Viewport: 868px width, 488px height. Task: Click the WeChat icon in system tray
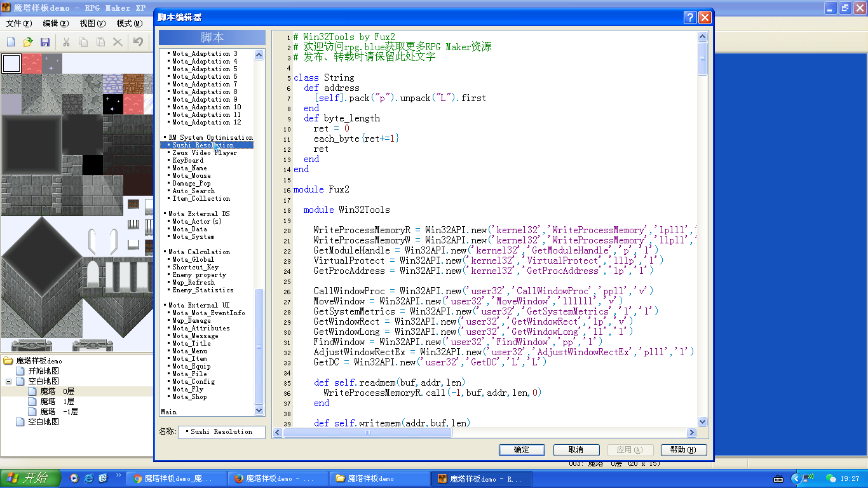click(x=831, y=478)
